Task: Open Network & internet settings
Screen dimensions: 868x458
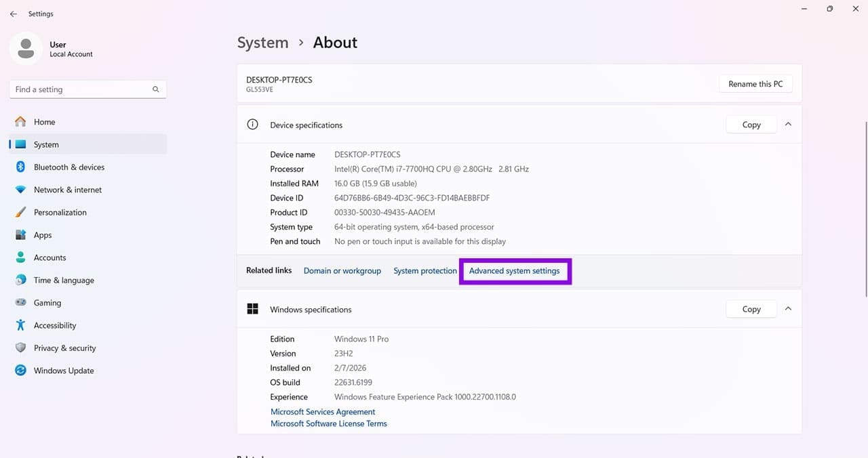Action: click(88, 190)
